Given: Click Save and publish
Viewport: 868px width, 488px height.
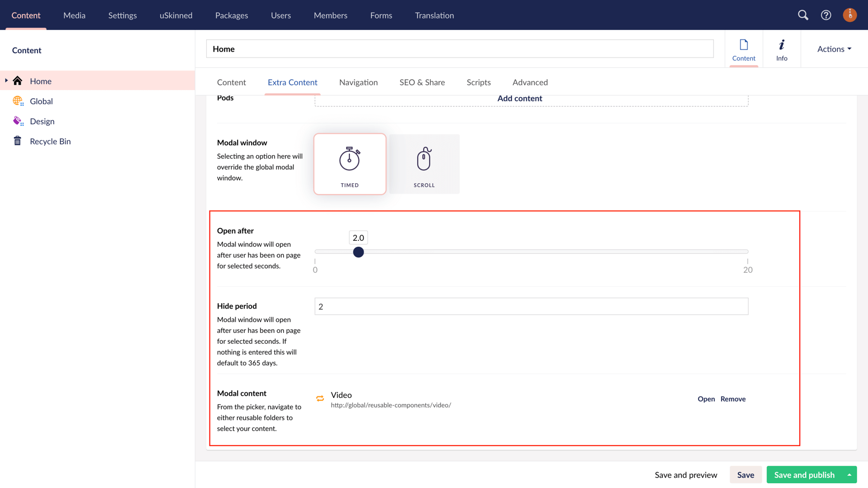Looking at the screenshot, I should (805, 474).
